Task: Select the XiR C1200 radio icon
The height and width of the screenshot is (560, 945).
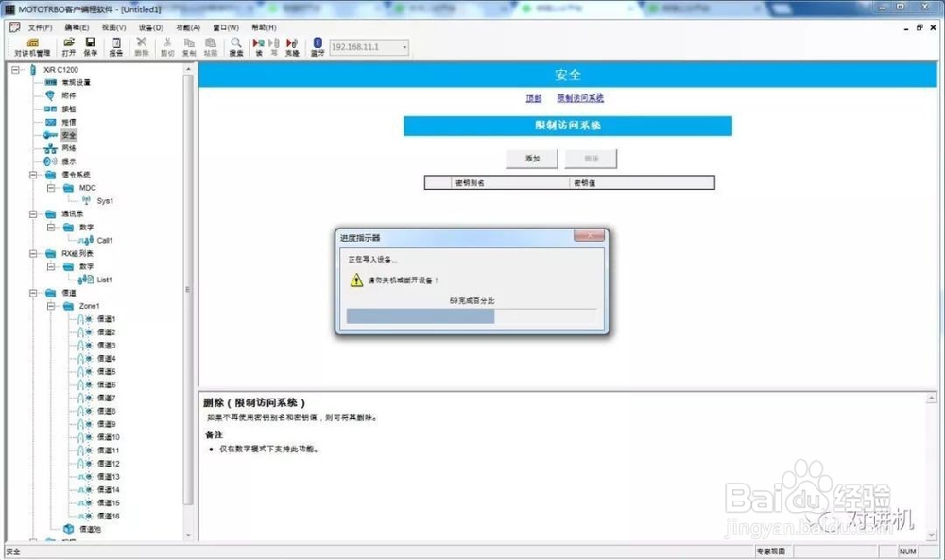Action: 33,70
